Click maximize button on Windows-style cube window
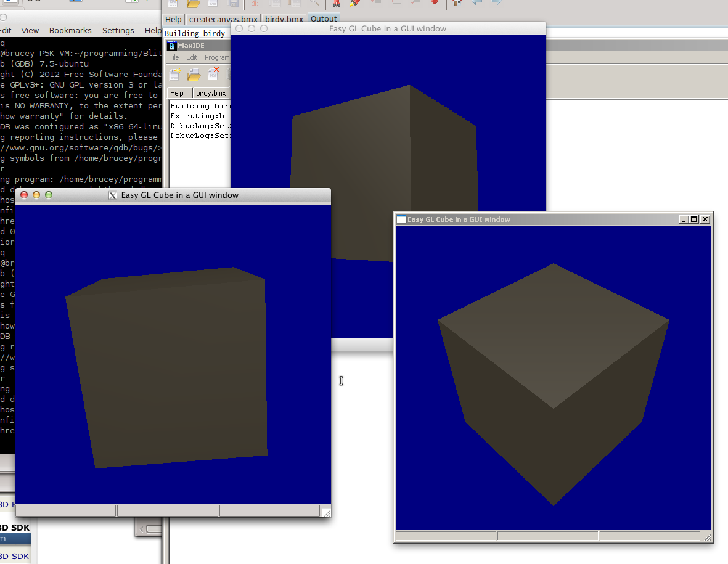Screen dimensions: 728x564 [x=694, y=219]
